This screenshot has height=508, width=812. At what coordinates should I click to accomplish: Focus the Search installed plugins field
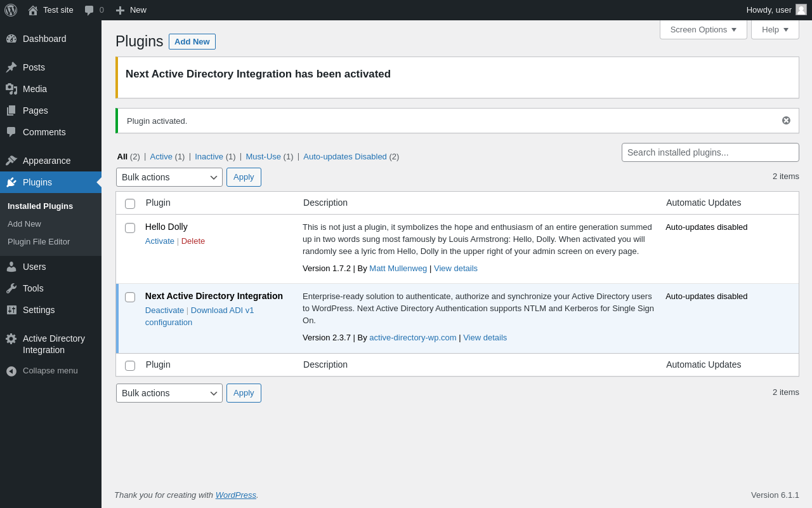[x=710, y=152]
